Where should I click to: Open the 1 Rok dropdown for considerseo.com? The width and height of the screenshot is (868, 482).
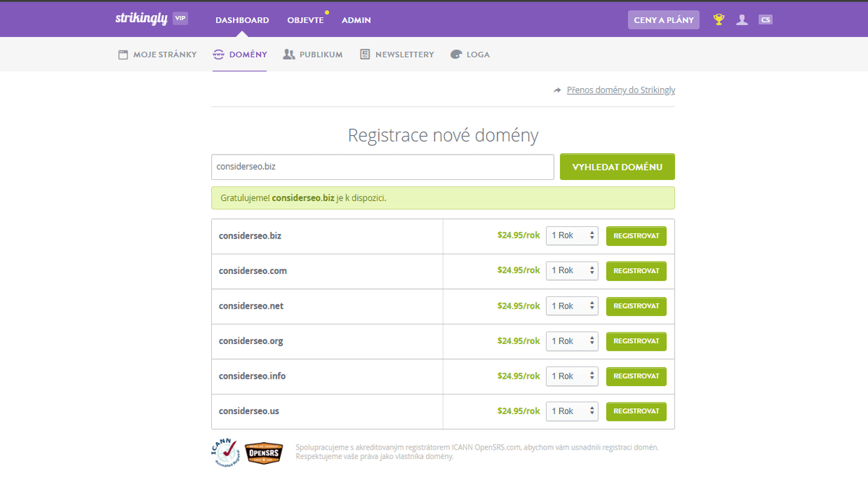coord(572,270)
